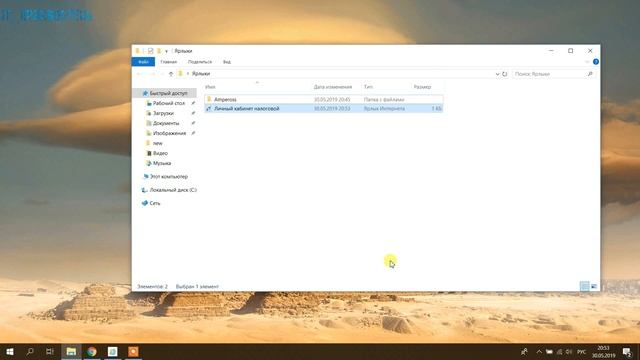The height and width of the screenshot is (360, 640).
Task: Click the Back navigation arrow
Action: [x=140, y=74]
